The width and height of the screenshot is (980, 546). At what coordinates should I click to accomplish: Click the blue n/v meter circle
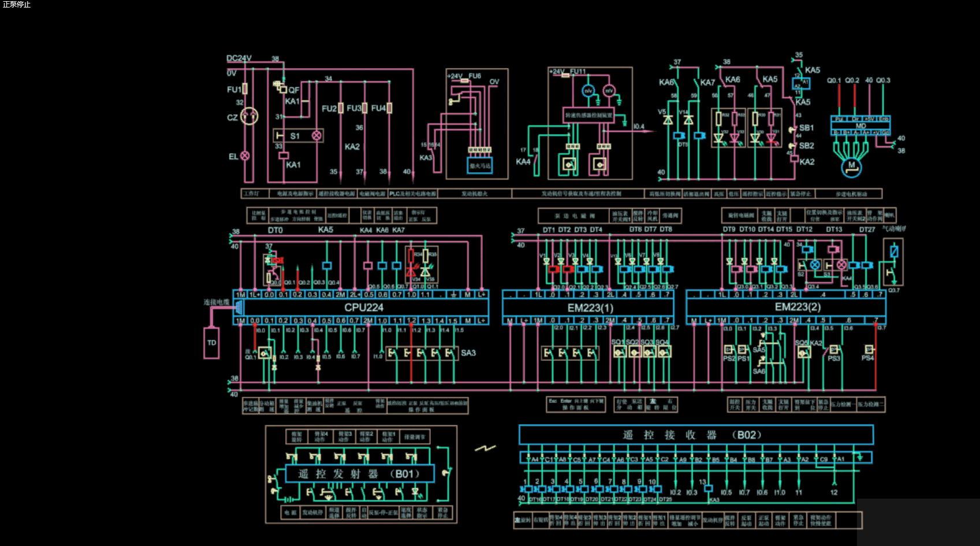[588, 91]
